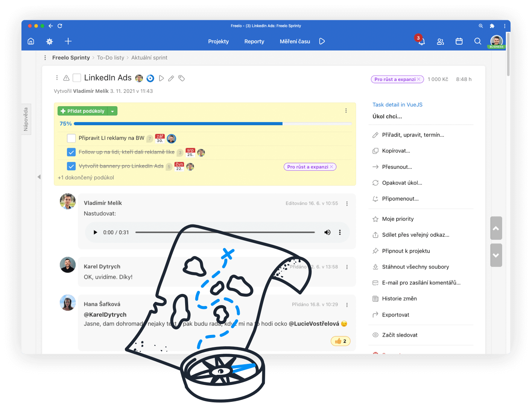Check the LinkedIn Ads task completion box

tap(77, 78)
